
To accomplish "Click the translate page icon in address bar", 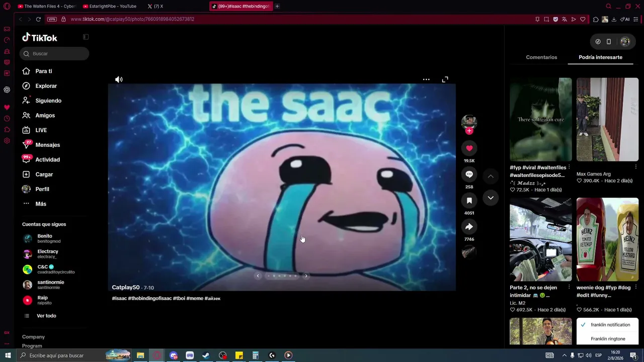I will point(565,19).
